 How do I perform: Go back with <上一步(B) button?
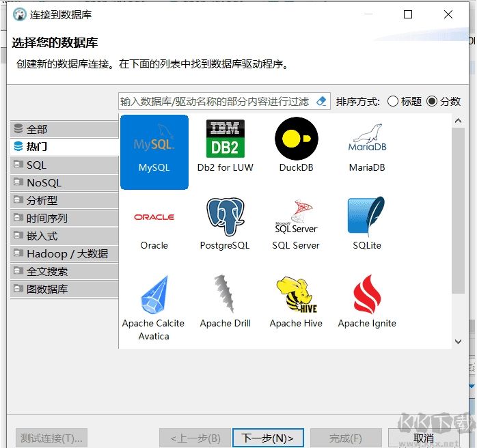tap(195, 438)
